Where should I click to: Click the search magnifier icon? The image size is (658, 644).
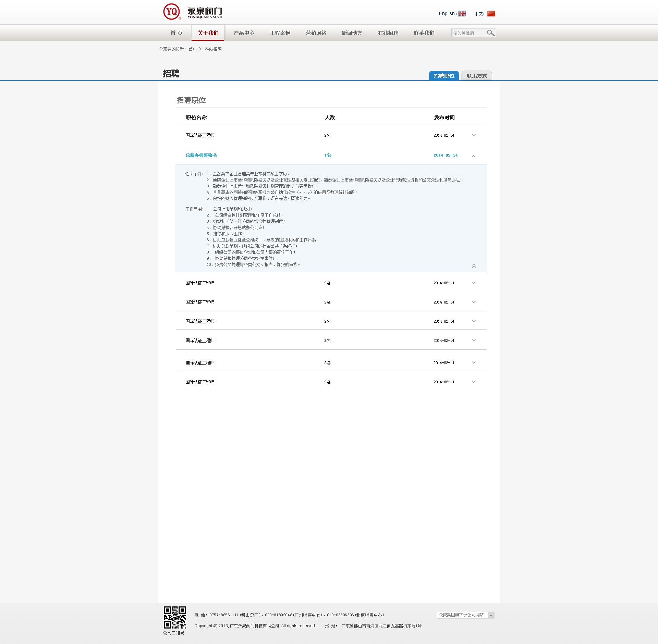pos(491,33)
